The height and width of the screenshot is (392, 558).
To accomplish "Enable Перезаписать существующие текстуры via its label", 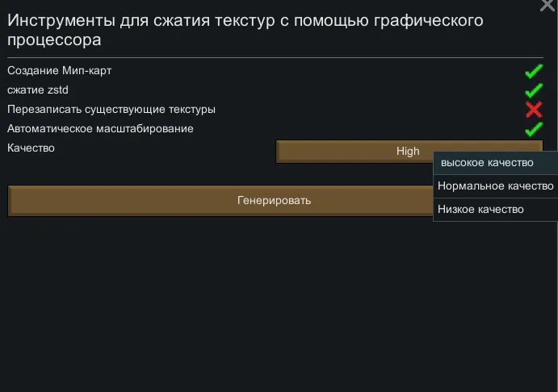I will 111,110.
